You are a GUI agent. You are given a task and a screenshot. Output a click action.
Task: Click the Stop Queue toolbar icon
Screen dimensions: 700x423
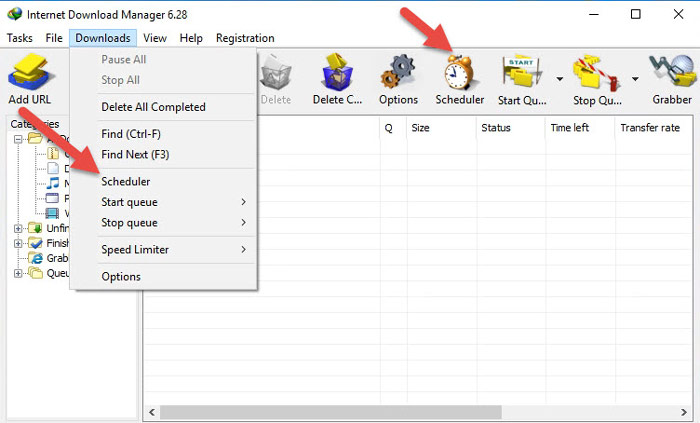click(x=597, y=71)
